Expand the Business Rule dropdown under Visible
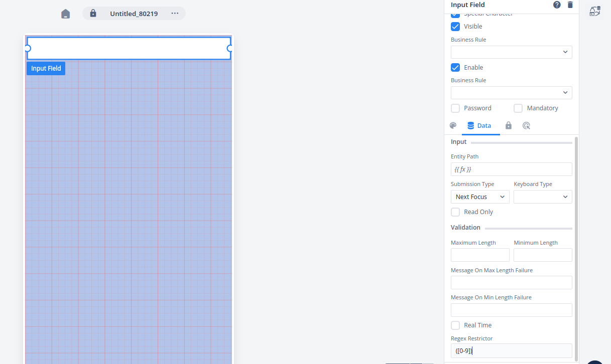Image resolution: width=611 pixels, height=364 pixels. click(x=511, y=52)
